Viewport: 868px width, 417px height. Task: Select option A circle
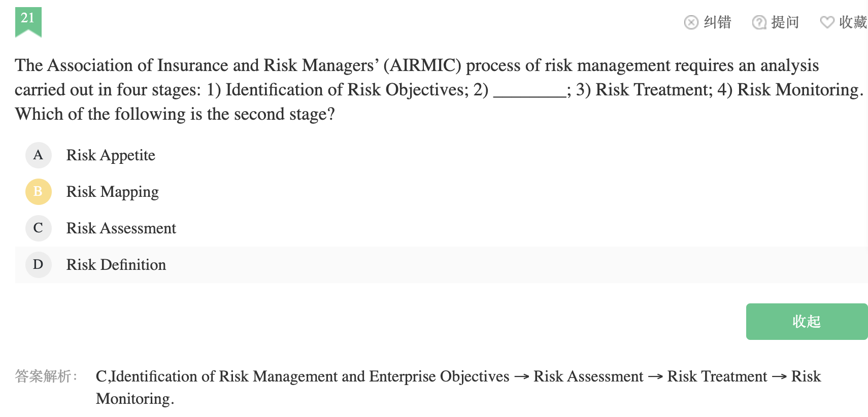(38, 155)
